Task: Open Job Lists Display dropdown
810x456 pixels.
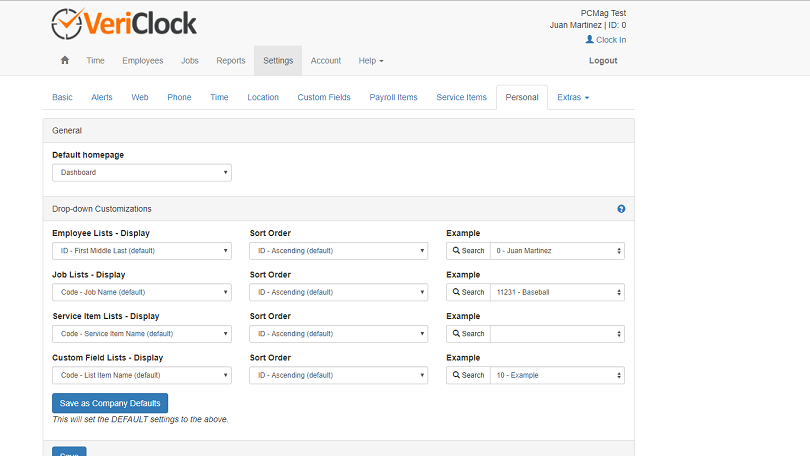Action: point(142,292)
